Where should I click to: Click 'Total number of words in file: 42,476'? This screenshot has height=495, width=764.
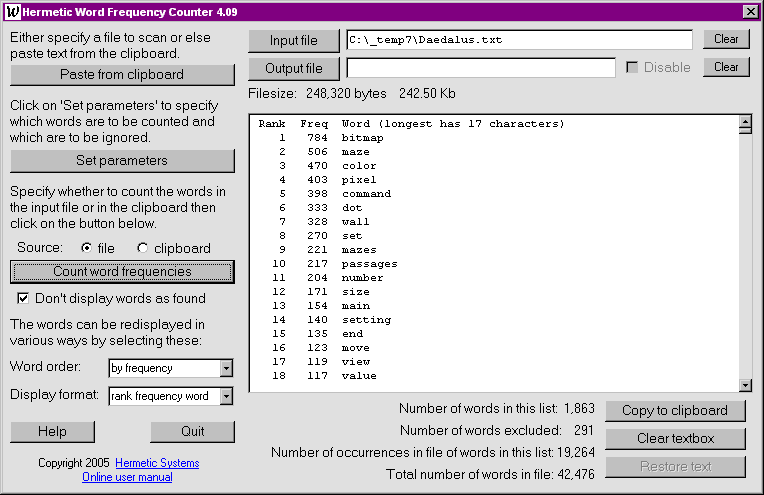(490, 475)
